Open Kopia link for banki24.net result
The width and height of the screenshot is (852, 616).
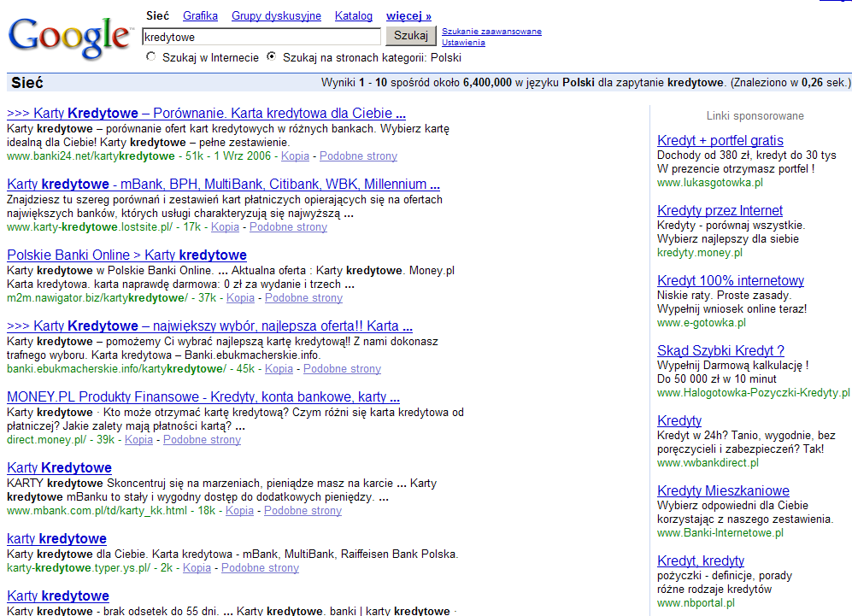(295, 155)
